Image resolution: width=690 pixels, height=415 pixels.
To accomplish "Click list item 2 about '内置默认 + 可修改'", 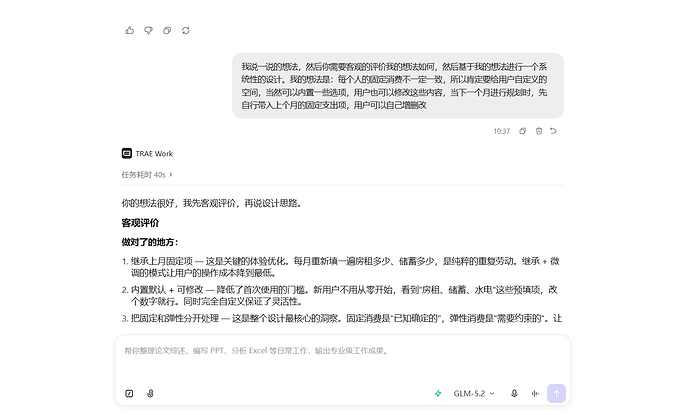I will point(340,296).
